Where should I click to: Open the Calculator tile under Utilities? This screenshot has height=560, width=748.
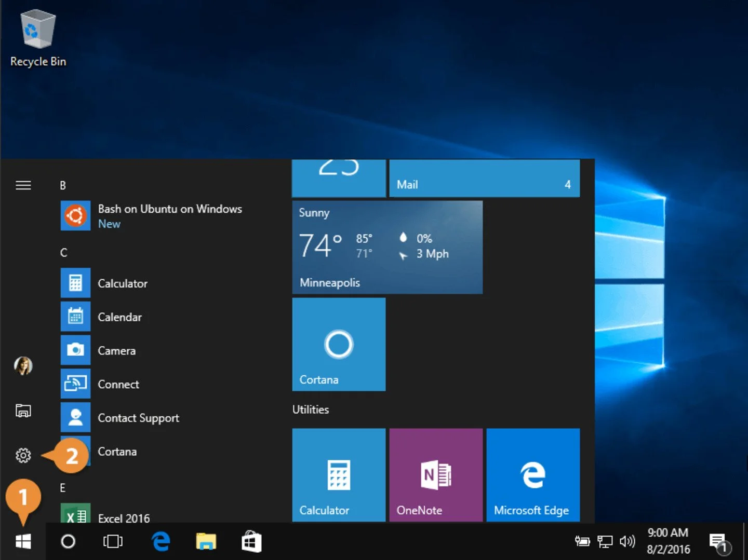click(x=339, y=475)
